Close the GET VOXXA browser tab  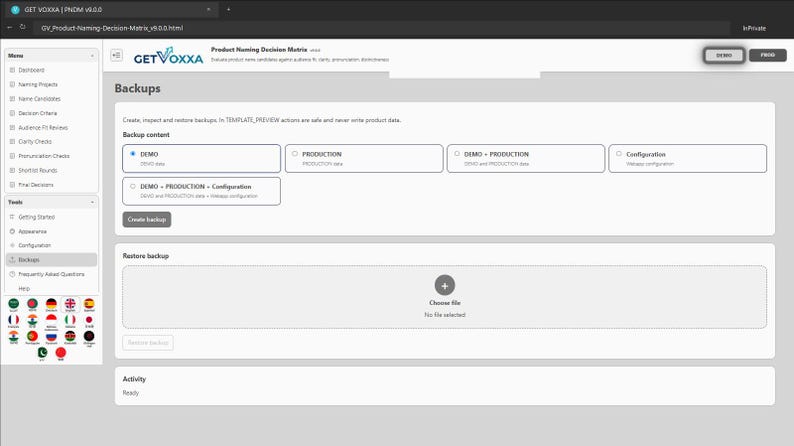click(x=208, y=9)
